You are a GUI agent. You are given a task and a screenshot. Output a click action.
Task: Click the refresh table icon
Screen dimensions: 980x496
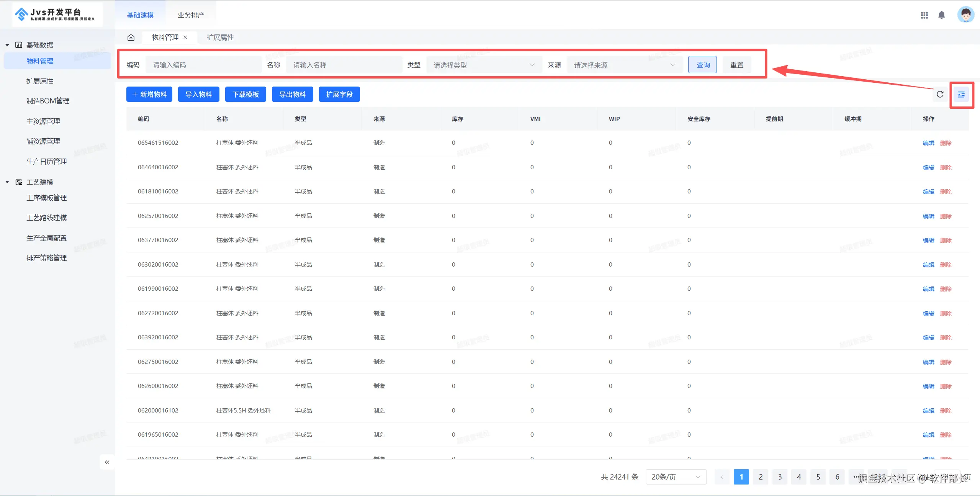(x=940, y=94)
